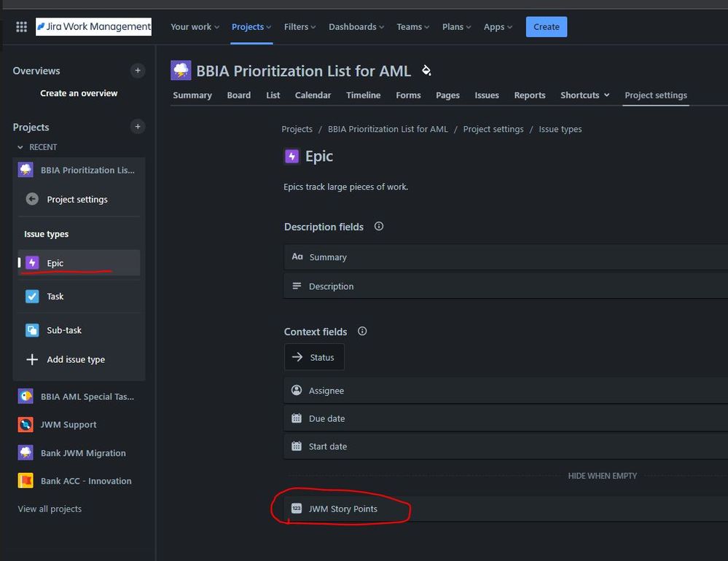Image resolution: width=728 pixels, height=561 pixels.
Task: Click Project settings in the breadcrumb
Action: click(493, 129)
